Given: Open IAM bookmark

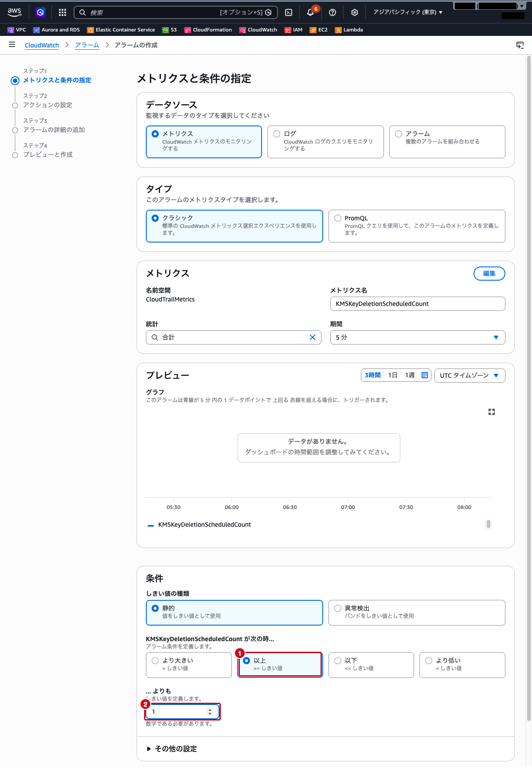Looking at the screenshot, I should pyautogui.click(x=293, y=30).
